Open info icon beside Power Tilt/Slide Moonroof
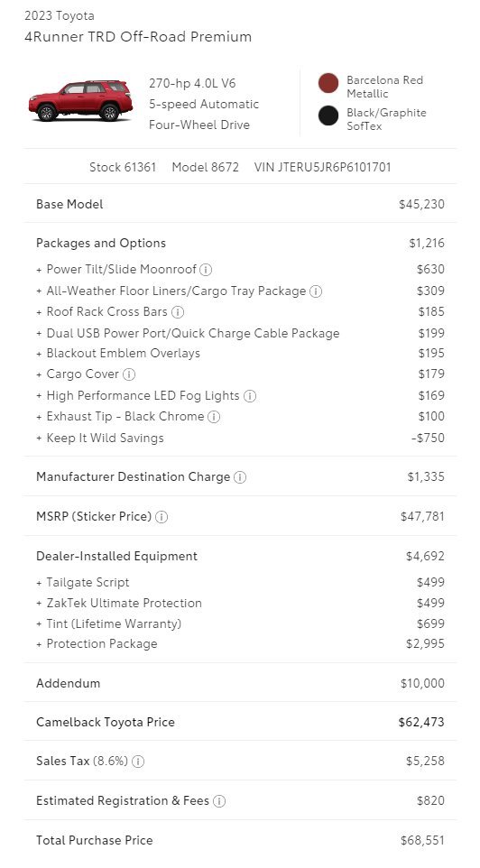 coord(206,270)
